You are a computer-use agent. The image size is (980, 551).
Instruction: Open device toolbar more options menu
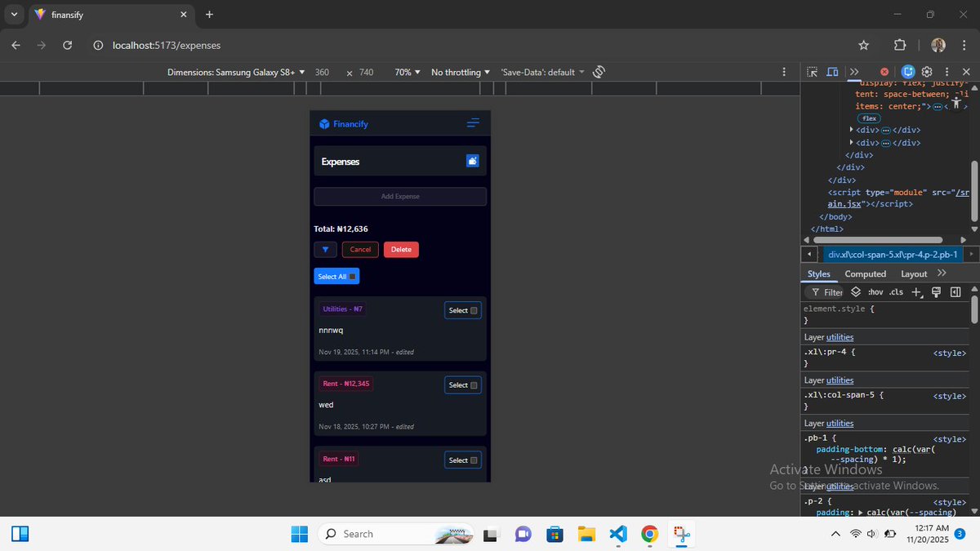(x=784, y=72)
